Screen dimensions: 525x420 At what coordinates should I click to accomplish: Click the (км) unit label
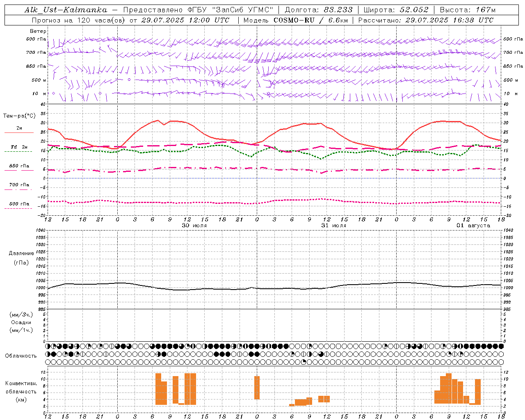coord(22,399)
